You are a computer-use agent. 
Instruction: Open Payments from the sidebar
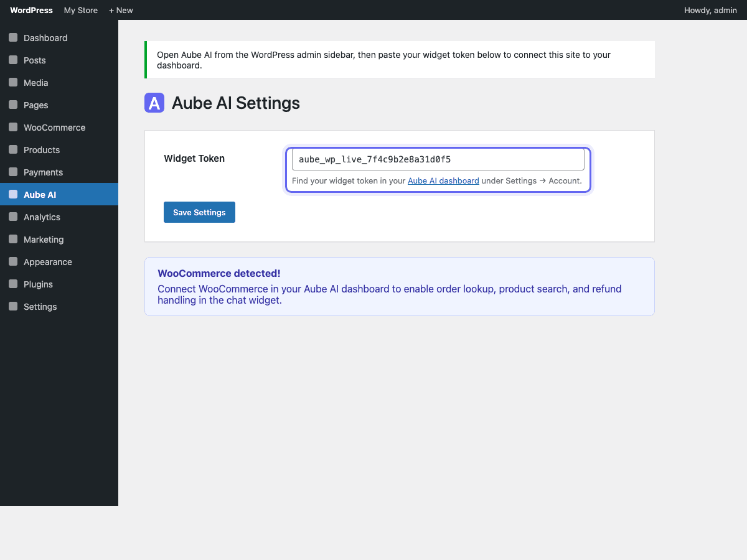[59, 172]
